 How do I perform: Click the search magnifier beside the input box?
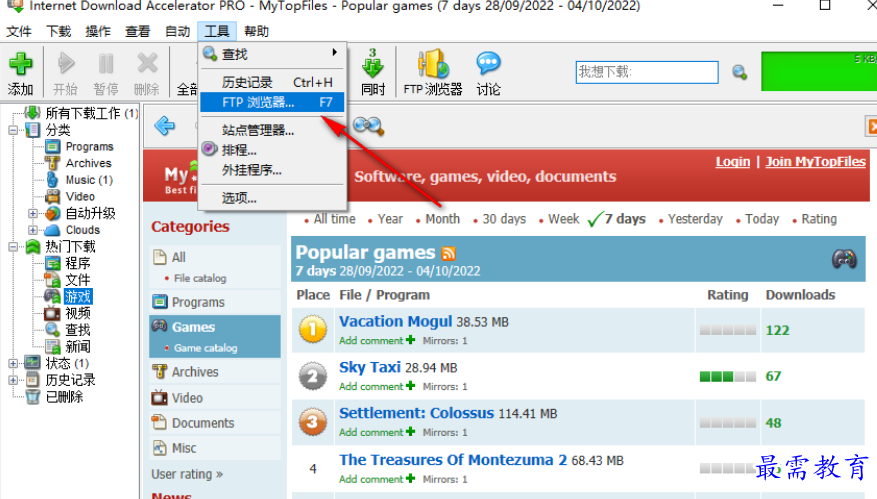tap(740, 72)
